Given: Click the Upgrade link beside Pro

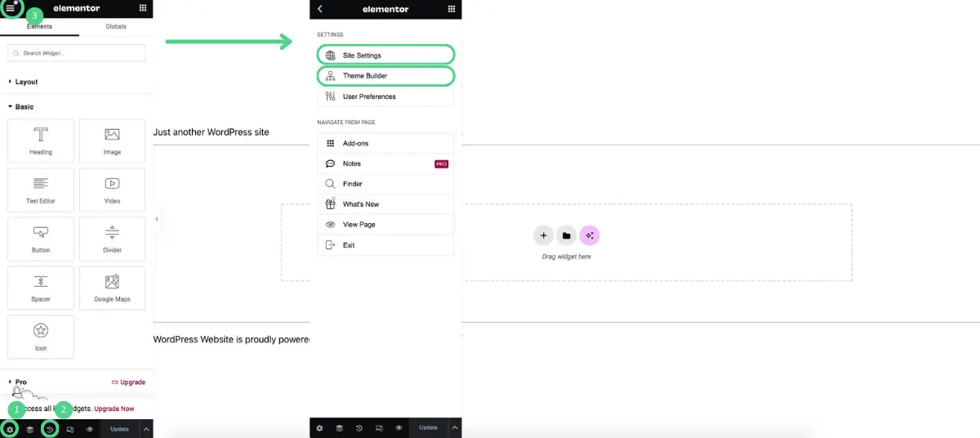Looking at the screenshot, I should point(128,382).
